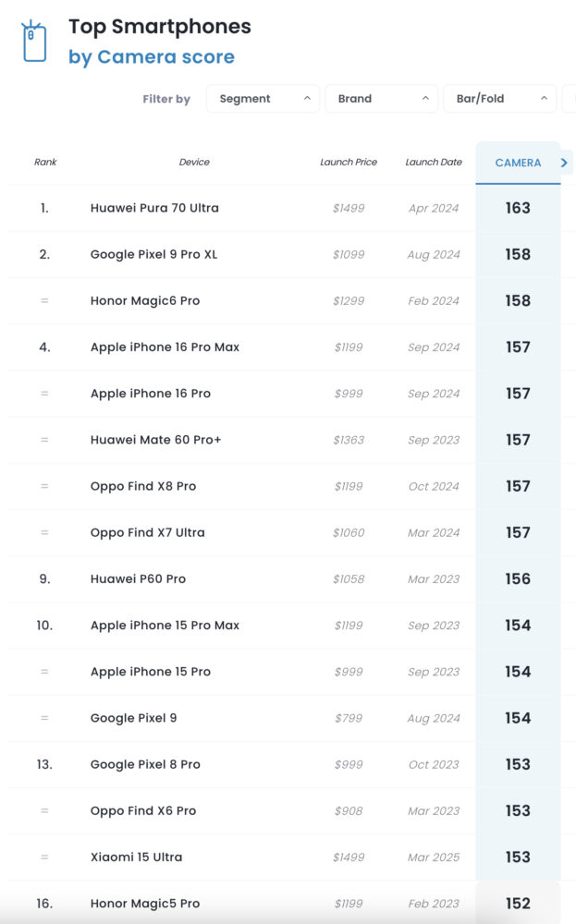Click Apple iPhone 15 Pro Max link
576x924 pixels.
[165, 626]
